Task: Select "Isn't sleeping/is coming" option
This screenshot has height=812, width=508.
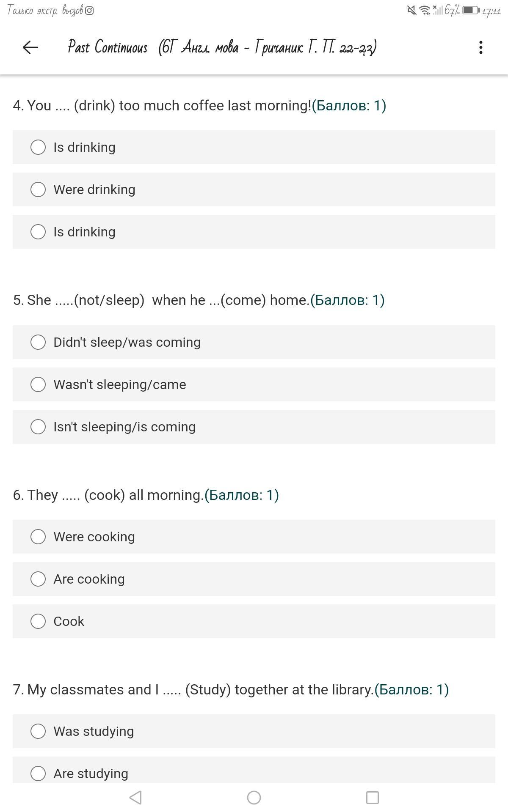Action: (x=38, y=427)
